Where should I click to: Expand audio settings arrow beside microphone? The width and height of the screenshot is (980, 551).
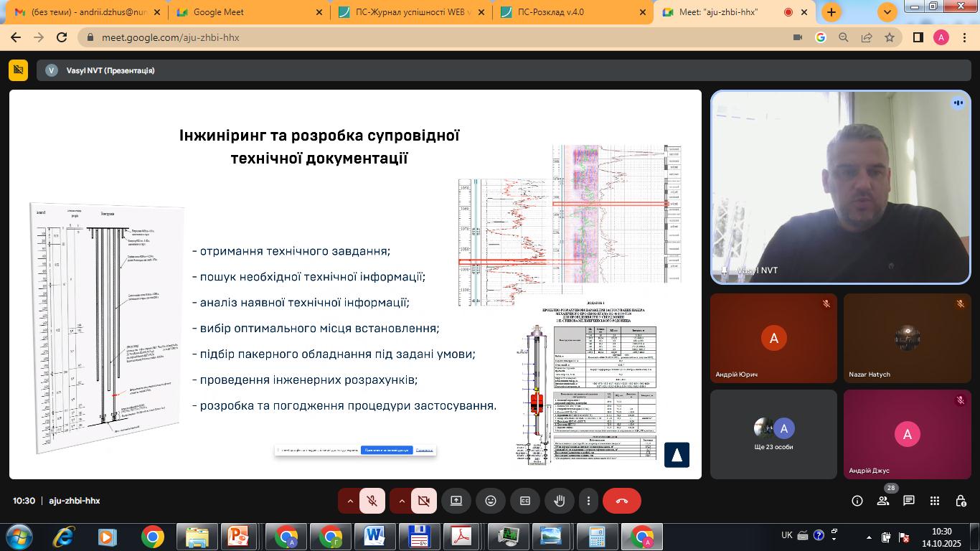pos(350,501)
